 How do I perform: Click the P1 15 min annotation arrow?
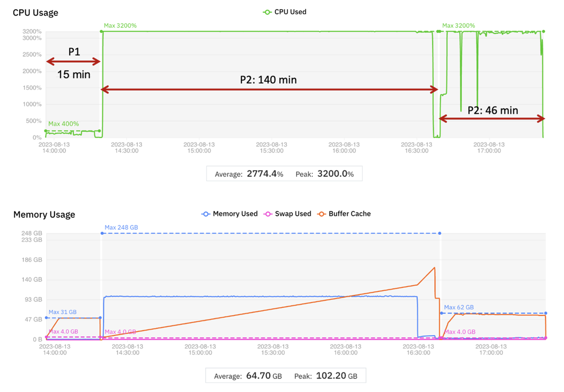coord(73,61)
